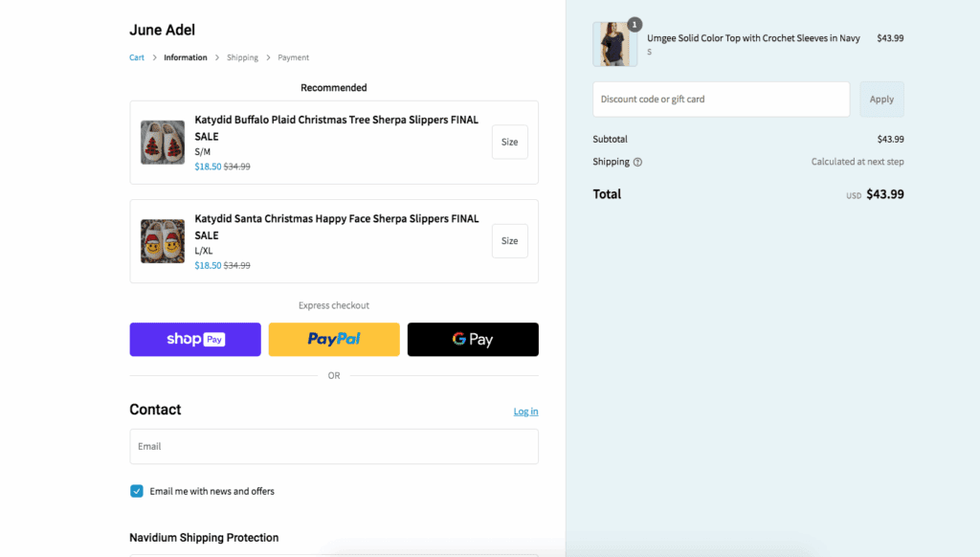Image resolution: width=980 pixels, height=557 pixels.
Task: Click the item quantity badge on cart thumbnail
Action: (x=635, y=24)
